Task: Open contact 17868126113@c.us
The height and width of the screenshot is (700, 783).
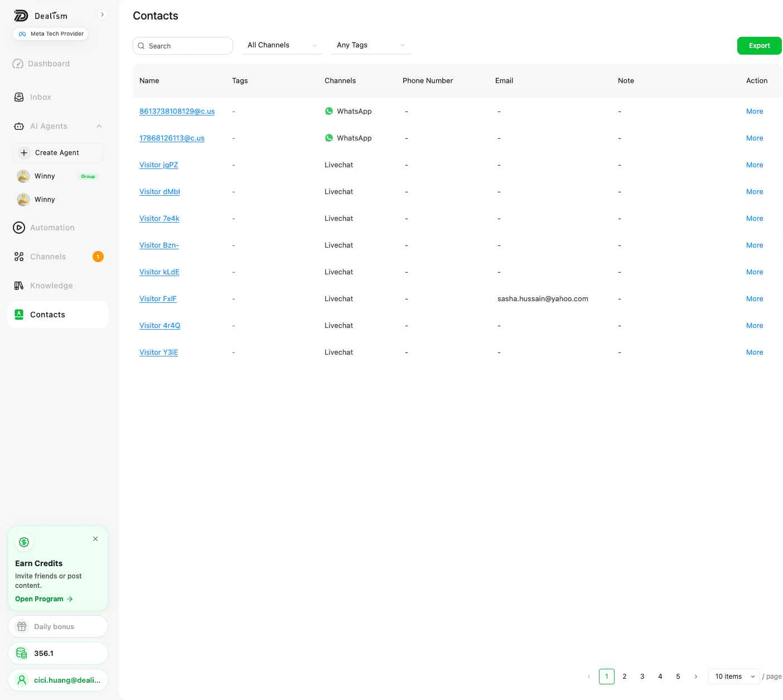Action: point(172,138)
